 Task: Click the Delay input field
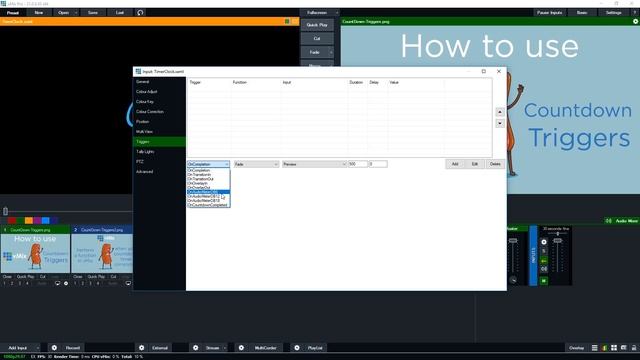pos(378,164)
